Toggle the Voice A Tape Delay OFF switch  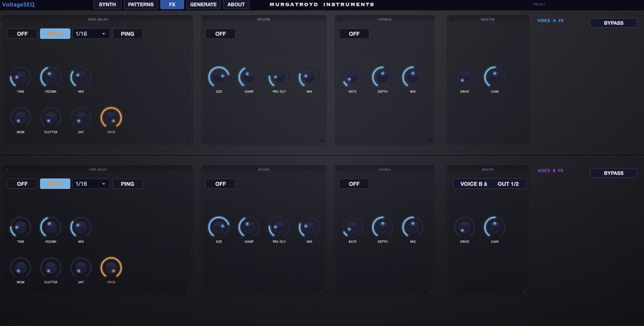[x=23, y=34]
